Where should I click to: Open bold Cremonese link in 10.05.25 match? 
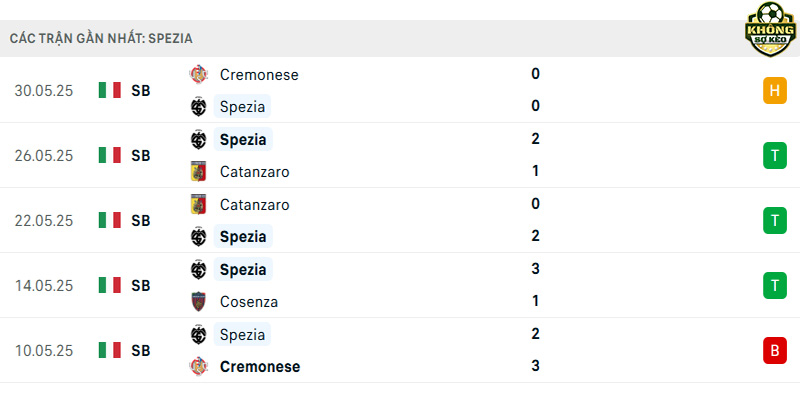click(260, 366)
